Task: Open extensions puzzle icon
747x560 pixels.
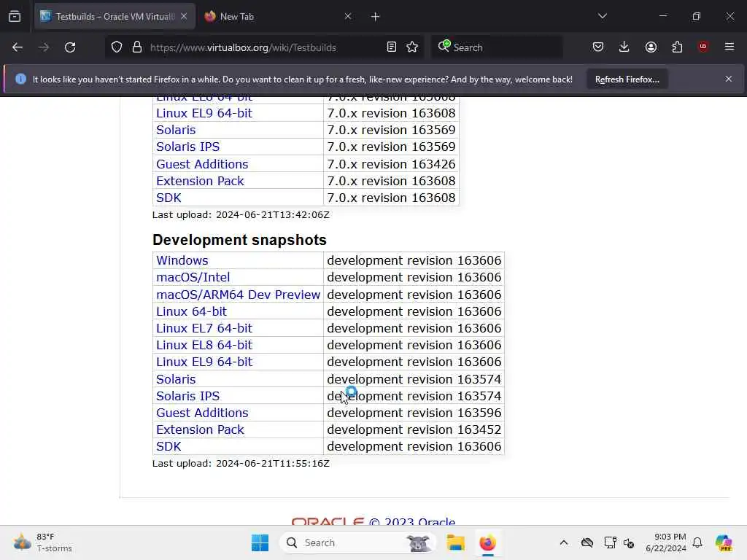Action: [677, 47]
